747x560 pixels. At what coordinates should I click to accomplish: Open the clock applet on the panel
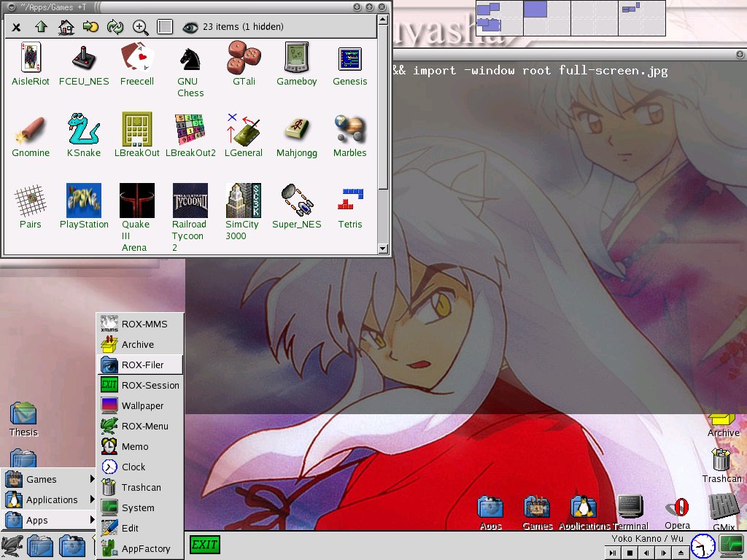coord(703,546)
